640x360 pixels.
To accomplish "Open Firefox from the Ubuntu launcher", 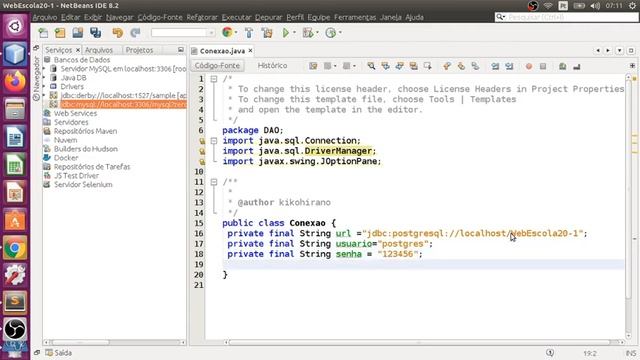I will (15, 81).
